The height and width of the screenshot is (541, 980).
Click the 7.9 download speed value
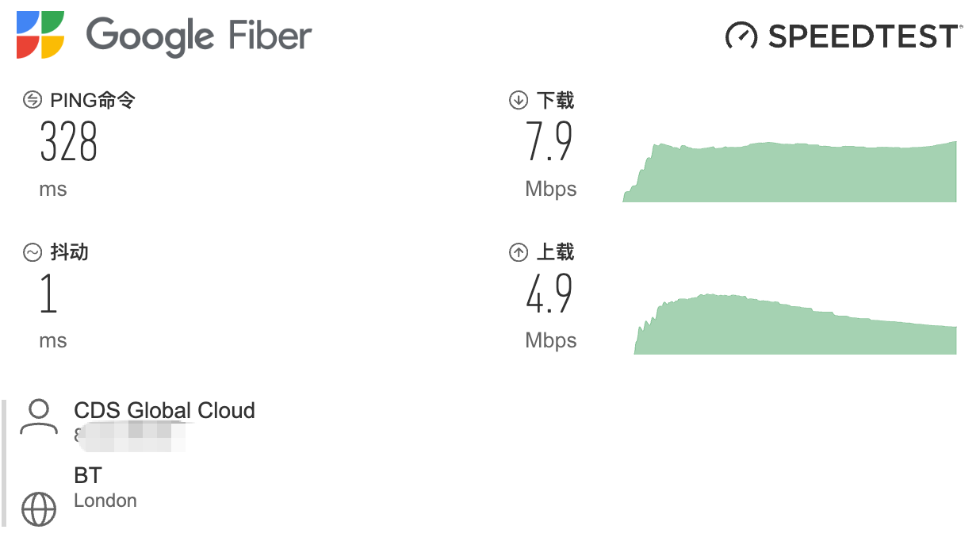click(549, 143)
